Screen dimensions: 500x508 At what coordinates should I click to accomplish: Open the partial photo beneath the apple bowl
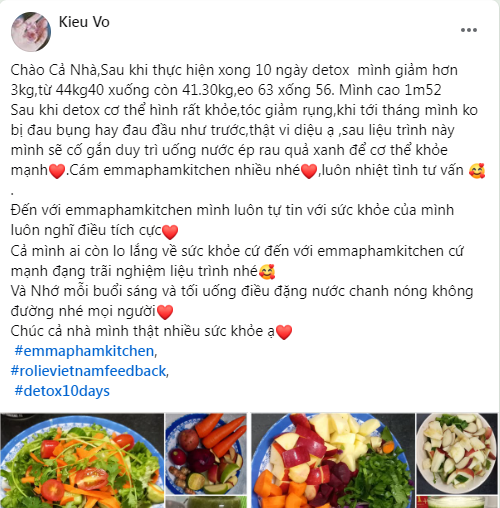(x=457, y=502)
